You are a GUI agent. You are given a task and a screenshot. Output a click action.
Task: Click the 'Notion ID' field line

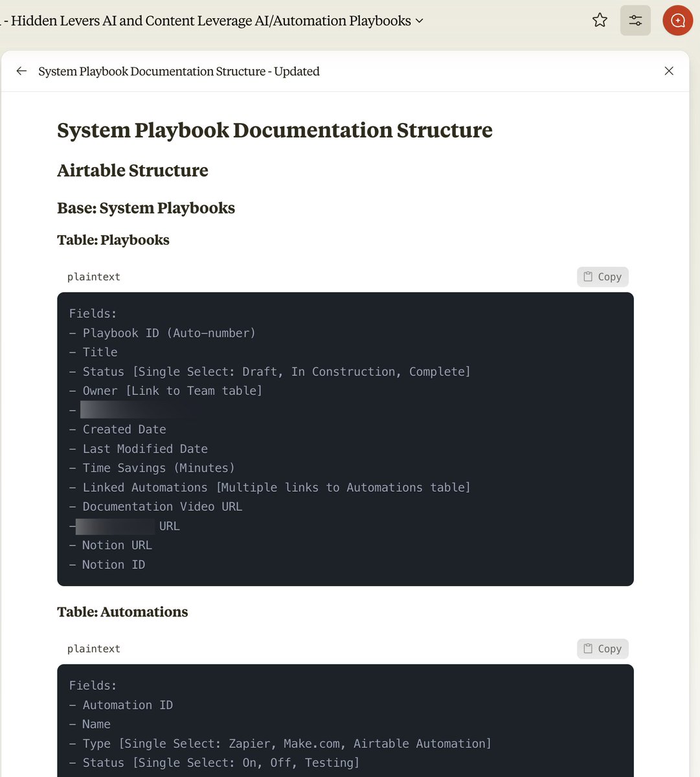point(107,565)
